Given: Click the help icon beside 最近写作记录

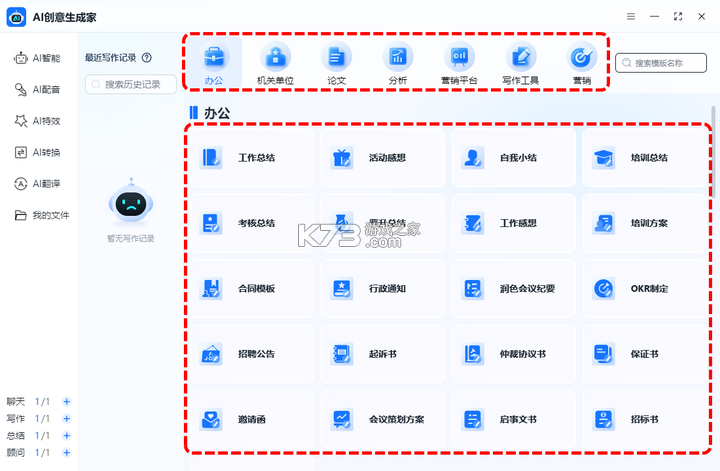Looking at the screenshot, I should [x=146, y=58].
